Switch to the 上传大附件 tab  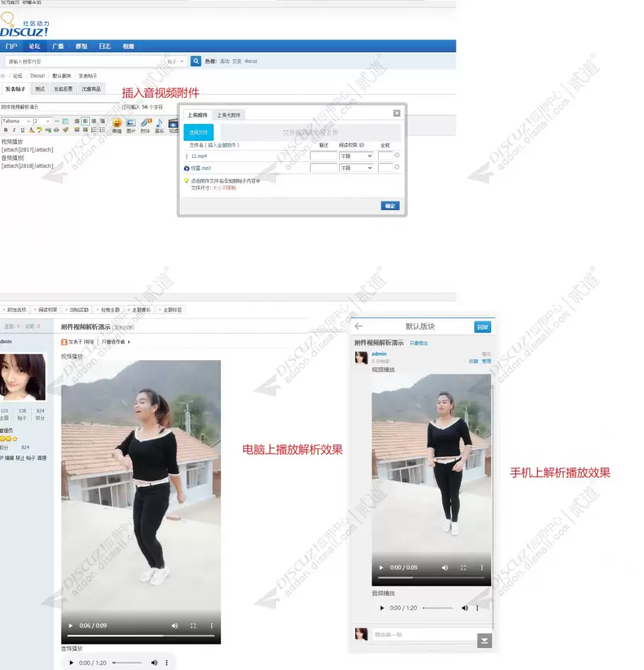[x=229, y=114]
